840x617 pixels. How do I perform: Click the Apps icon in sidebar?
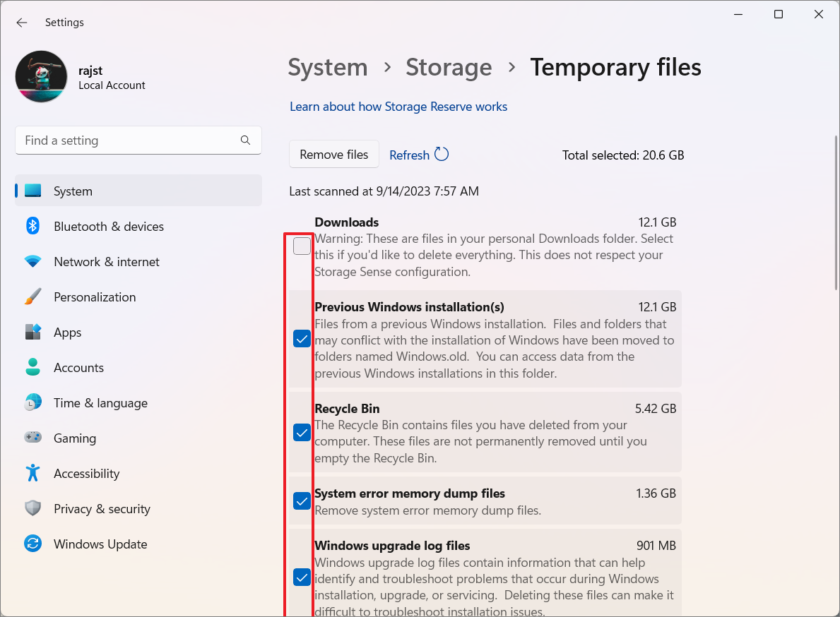(x=32, y=333)
